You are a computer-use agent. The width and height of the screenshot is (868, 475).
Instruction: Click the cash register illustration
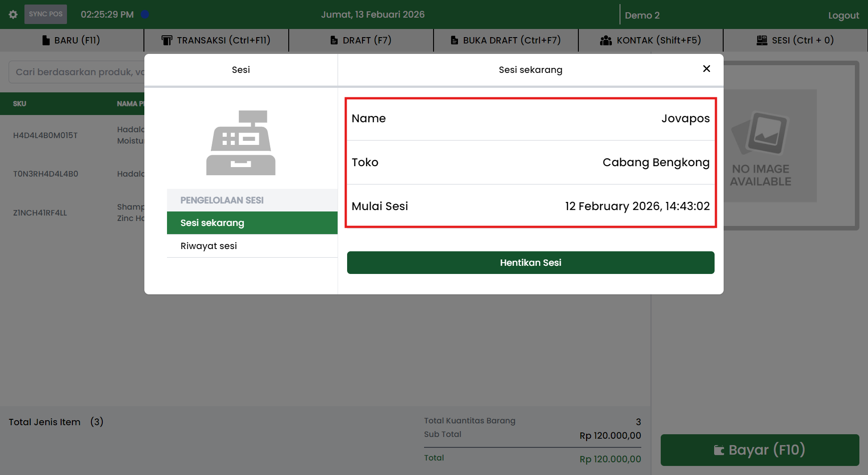coord(241,143)
